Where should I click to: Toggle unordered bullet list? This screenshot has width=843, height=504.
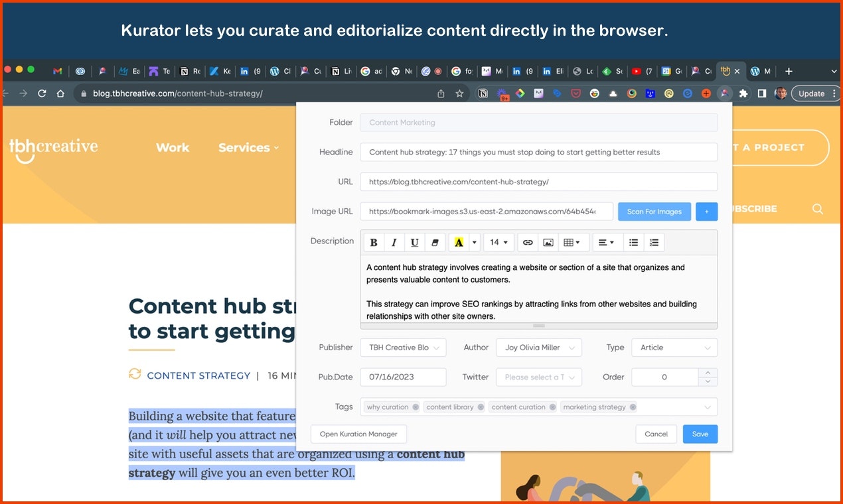tap(633, 243)
